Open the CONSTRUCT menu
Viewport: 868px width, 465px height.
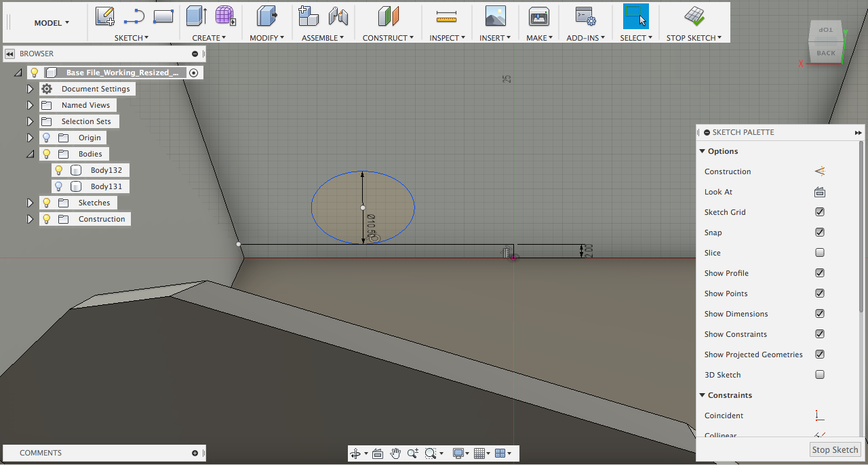pyautogui.click(x=388, y=38)
